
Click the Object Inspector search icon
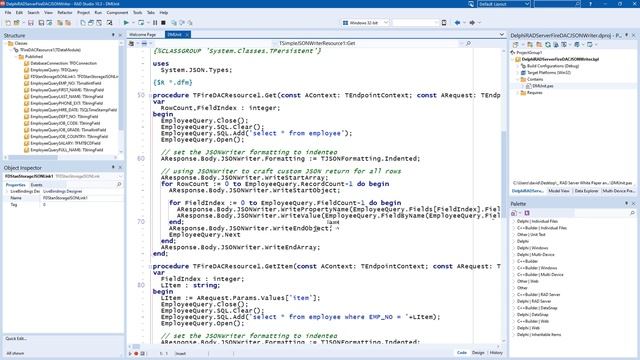119,185
